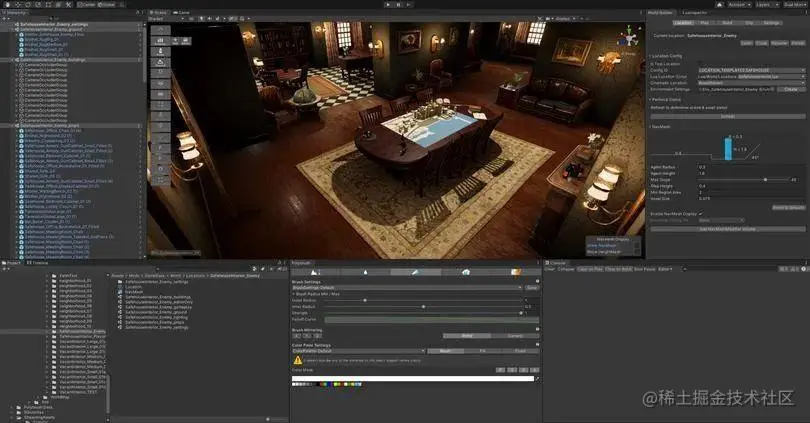Click the Step frame button
810x423 pixels.
pyautogui.click(x=409, y=4)
